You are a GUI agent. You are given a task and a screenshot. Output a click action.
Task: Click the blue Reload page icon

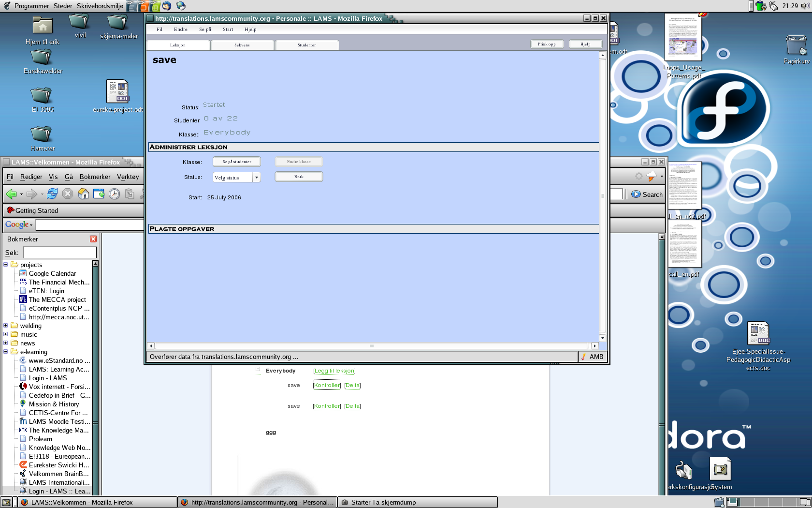52,194
